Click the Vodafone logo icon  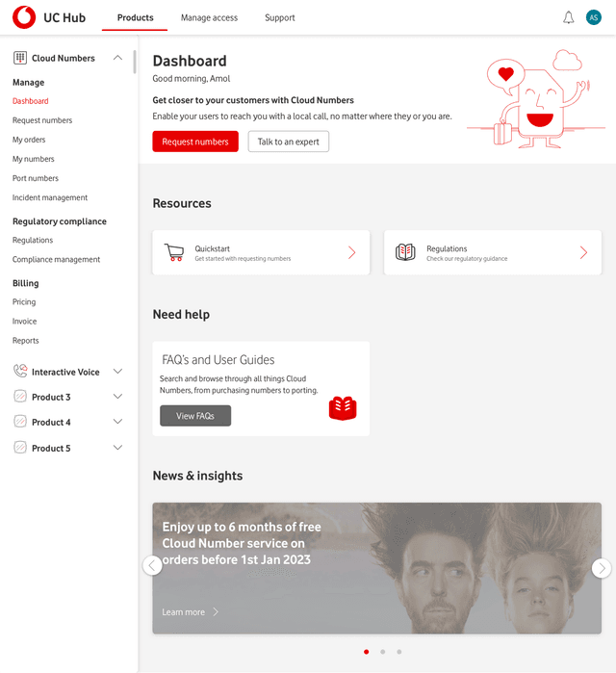(24, 17)
